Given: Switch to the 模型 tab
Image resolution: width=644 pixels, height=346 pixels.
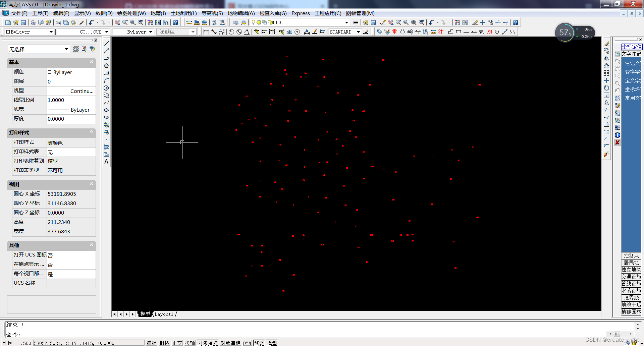Looking at the screenshot, I should (145, 314).
